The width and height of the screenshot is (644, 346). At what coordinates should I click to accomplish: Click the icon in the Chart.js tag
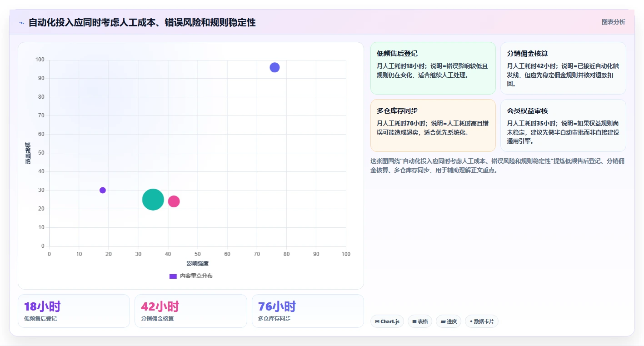[x=377, y=321]
